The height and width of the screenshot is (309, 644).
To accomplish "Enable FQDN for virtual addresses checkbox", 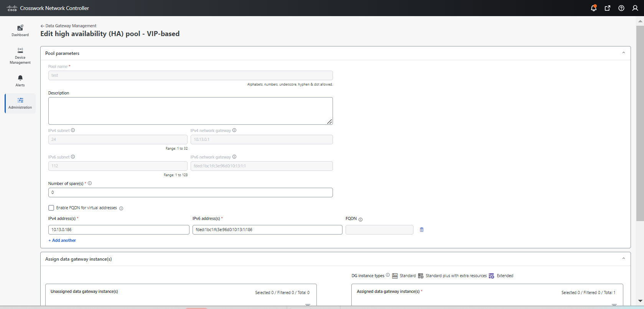I will coord(51,208).
